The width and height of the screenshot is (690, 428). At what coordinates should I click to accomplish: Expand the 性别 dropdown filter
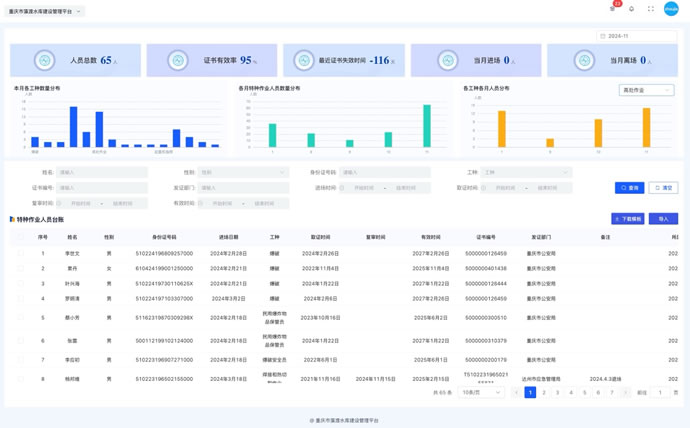243,173
